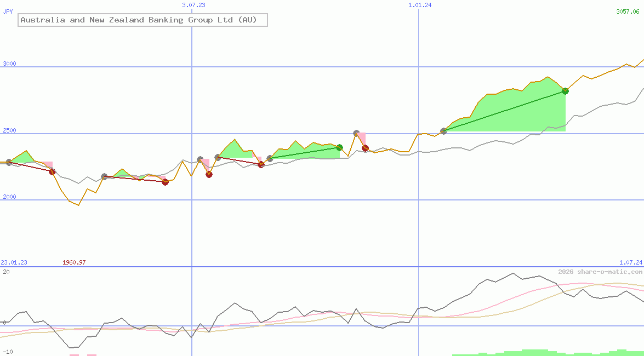Click the green peak marker above the mid-chart trendline
Image resolution: width=644 pixels, height=356 pixels.
(339, 147)
